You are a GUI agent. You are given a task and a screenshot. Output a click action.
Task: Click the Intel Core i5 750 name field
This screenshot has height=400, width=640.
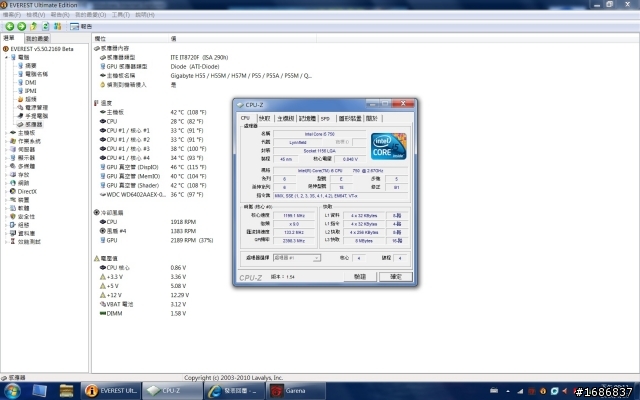click(x=320, y=134)
